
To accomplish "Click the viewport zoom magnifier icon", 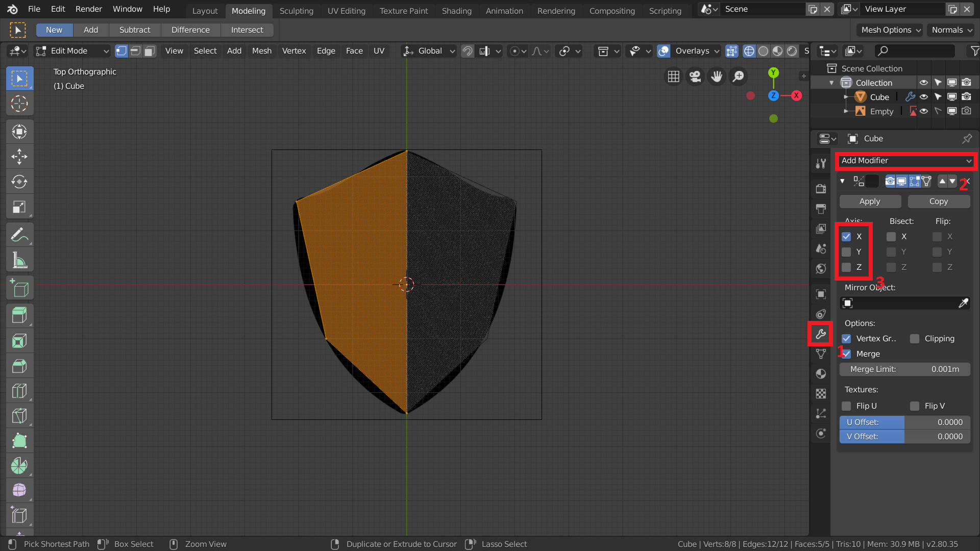I will [739, 77].
